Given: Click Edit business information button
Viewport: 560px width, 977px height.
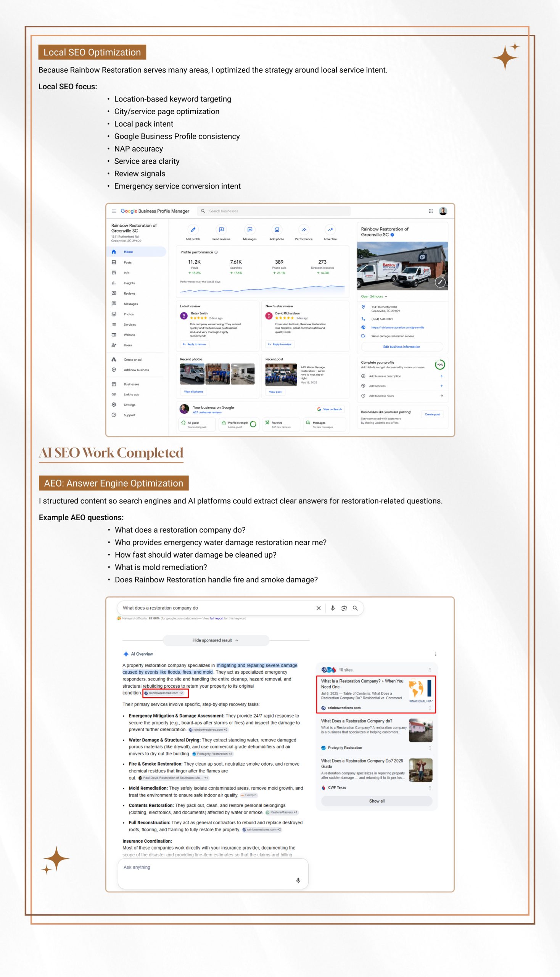Looking at the screenshot, I should (402, 347).
